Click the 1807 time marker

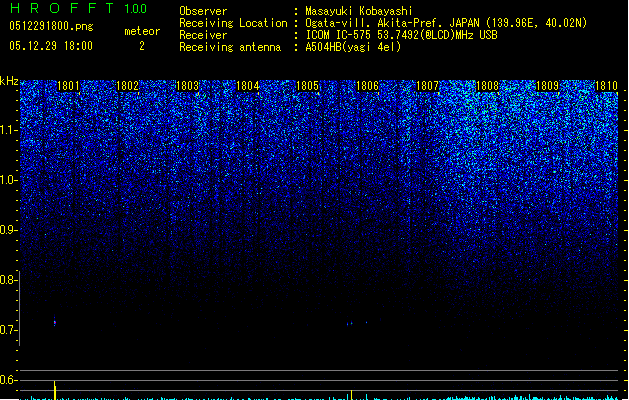pos(428,86)
